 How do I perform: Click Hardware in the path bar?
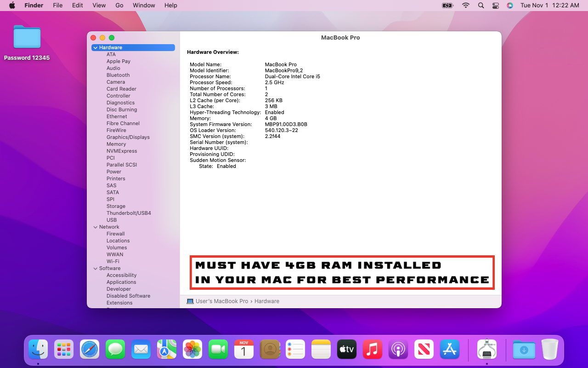pyautogui.click(x=267, y=301)
